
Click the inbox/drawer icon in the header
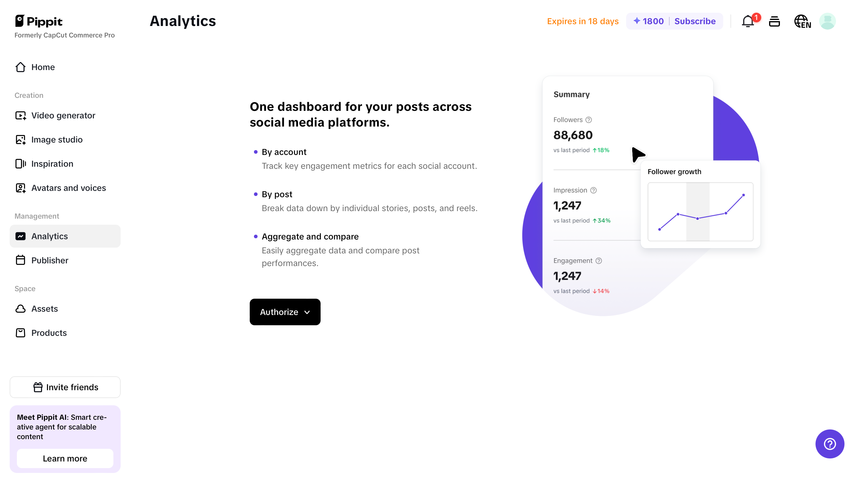[774, 21]
